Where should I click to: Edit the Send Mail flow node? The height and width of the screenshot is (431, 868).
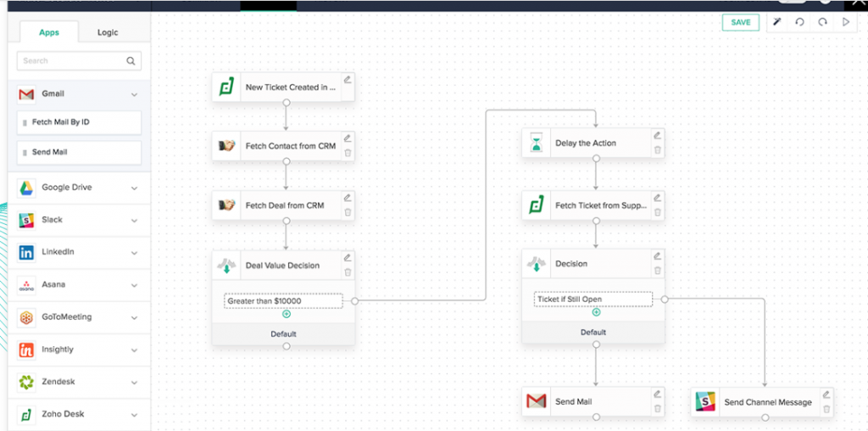pyautogui.click(x=657, y=394)
